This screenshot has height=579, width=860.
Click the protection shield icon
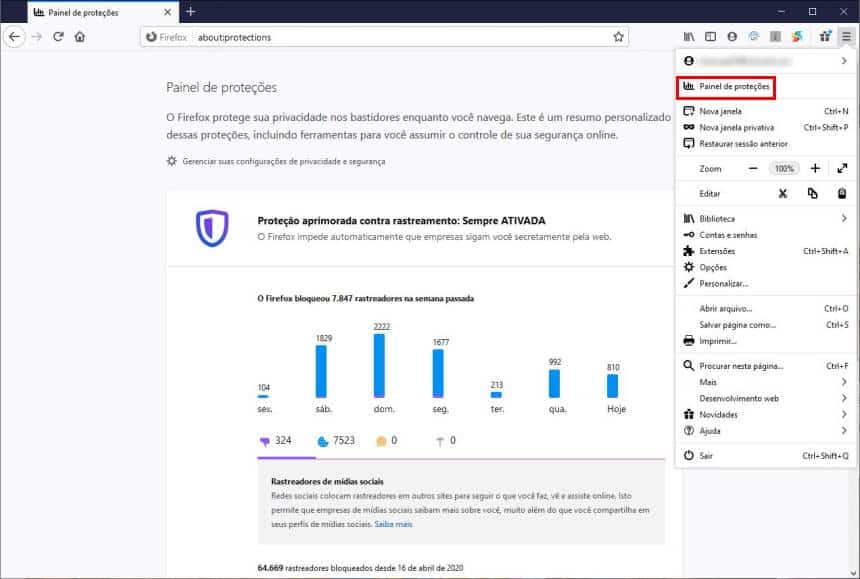(x=212, y=228)
